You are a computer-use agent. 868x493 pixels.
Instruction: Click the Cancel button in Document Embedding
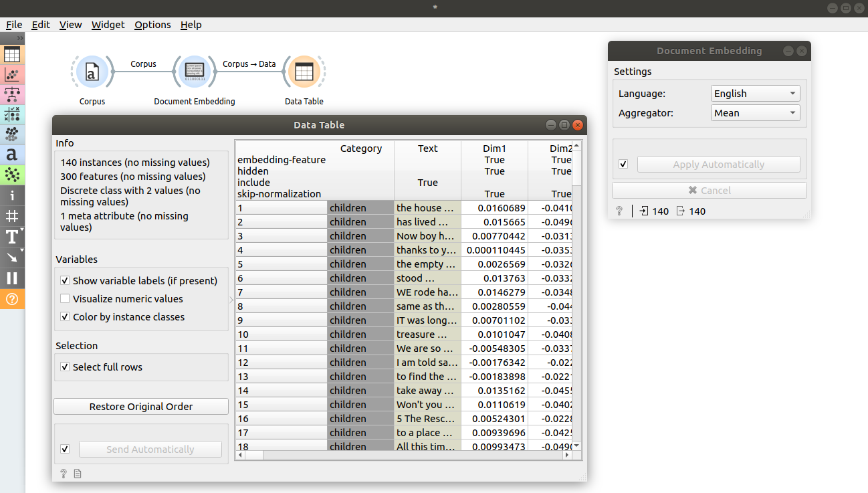(709, 191)
